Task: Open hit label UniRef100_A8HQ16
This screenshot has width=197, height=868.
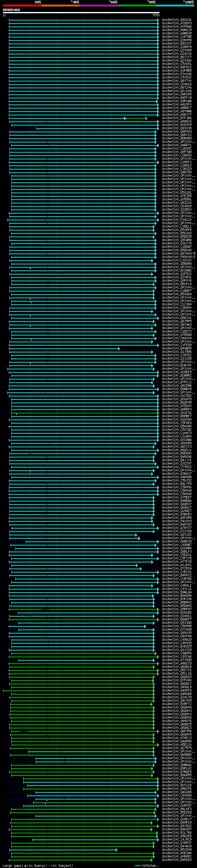Action: point(176,121)
